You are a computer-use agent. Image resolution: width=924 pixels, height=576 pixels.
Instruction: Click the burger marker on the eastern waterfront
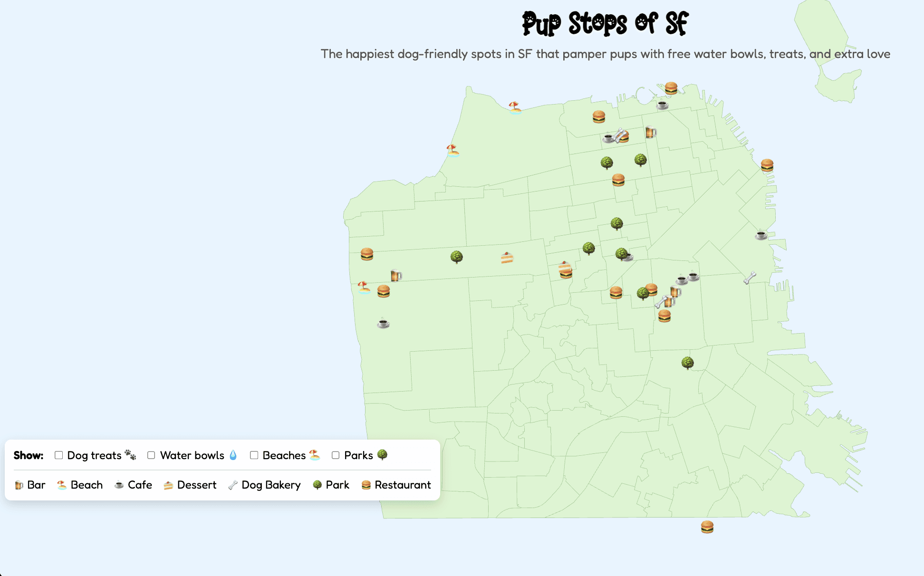pos(767,165)
